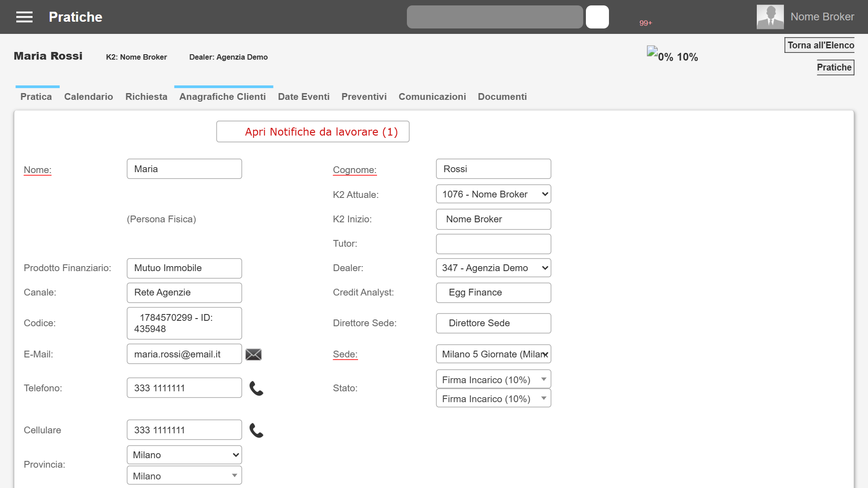Switch to the Calendario tab
This screenshot has width=868, height=488.
(89, 97)
